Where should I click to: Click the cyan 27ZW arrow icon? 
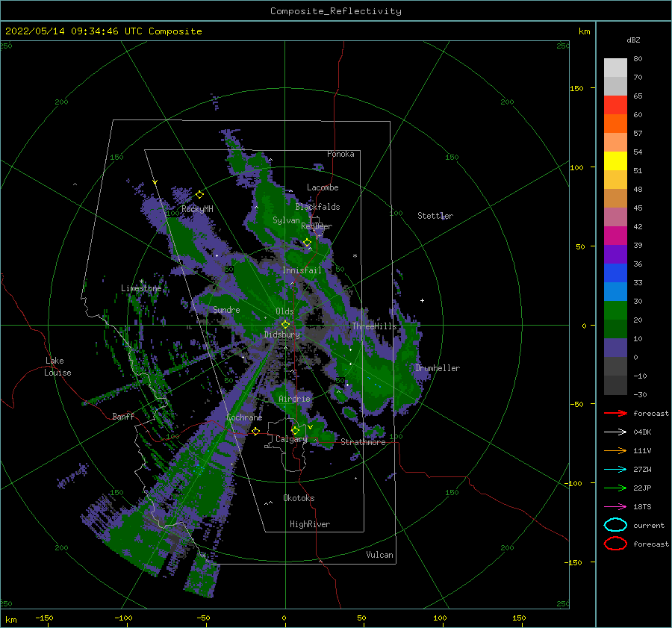(x=615, y=470)
